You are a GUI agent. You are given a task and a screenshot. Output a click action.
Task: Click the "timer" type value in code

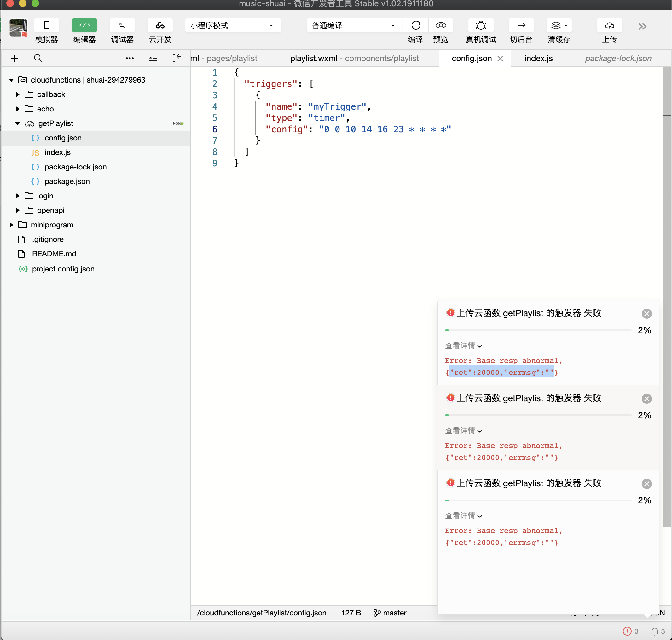pyautogui.click(x=327, y=118)
